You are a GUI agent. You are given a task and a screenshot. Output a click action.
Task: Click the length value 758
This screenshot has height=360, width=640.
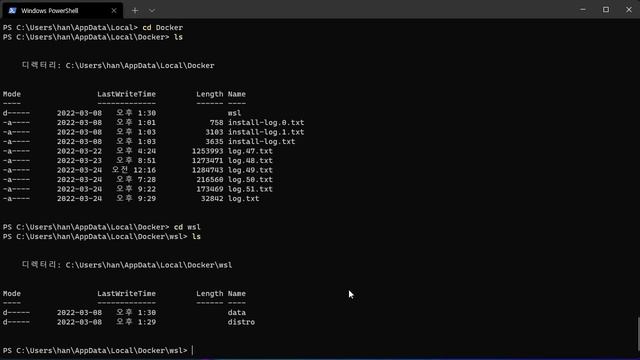click(216, 122)
